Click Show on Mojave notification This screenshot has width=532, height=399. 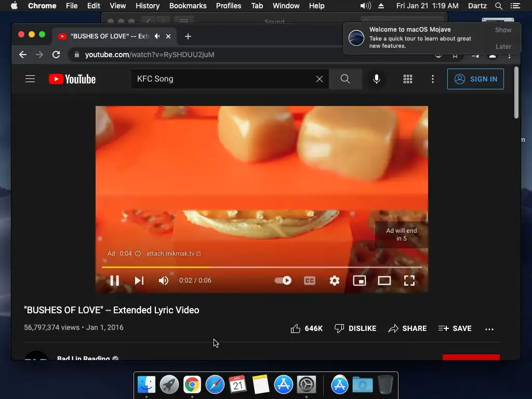tap(503, 30)
